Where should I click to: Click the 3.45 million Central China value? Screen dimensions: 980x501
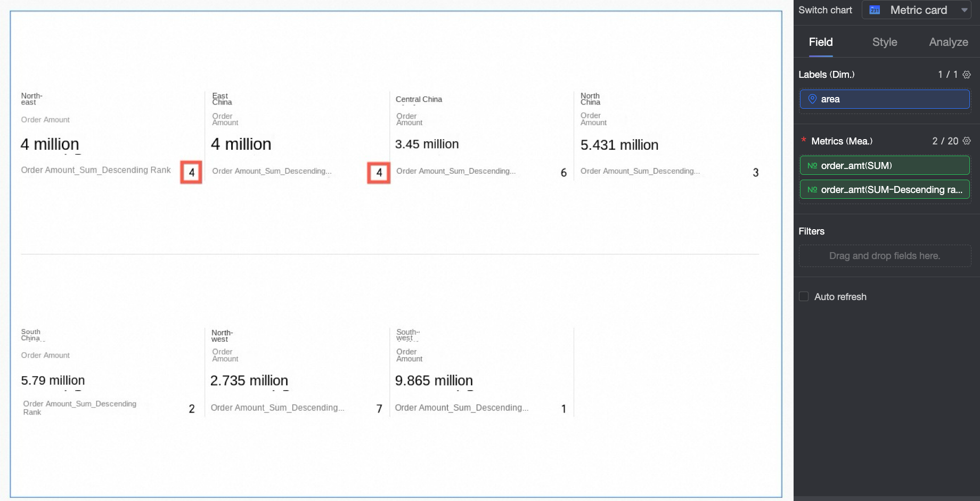(427, 144)
